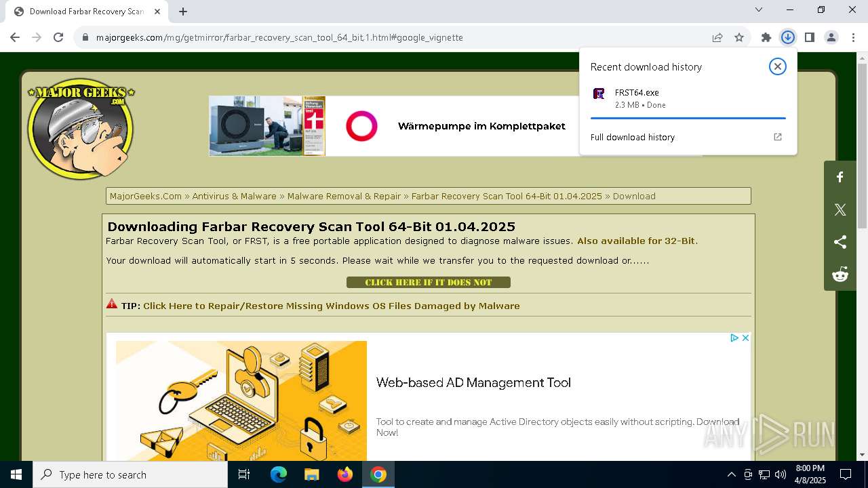Viewport: 868px width, 488px height.
Task: Open Task View on taskbar
Action: pyautogui.click(x=244, y=474)
